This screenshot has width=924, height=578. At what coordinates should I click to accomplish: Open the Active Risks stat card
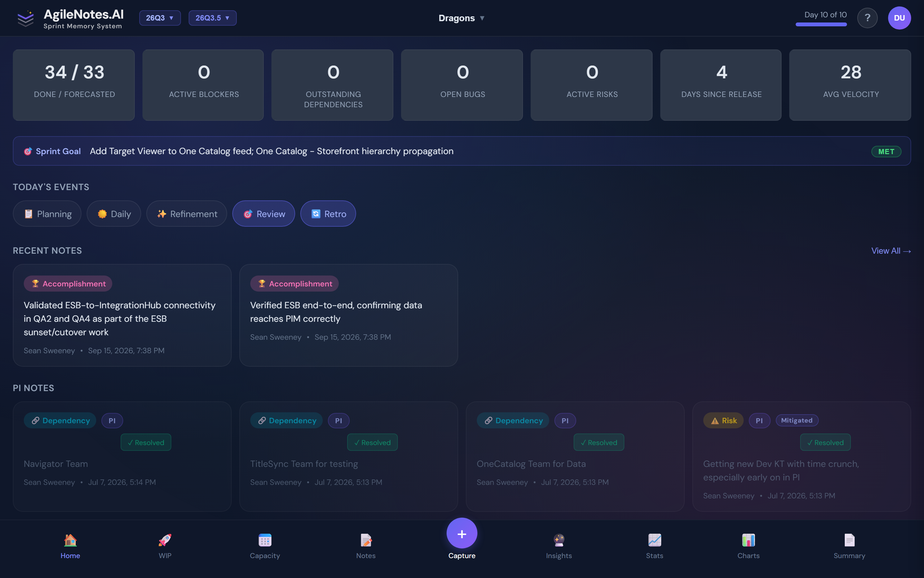point(591,85)
